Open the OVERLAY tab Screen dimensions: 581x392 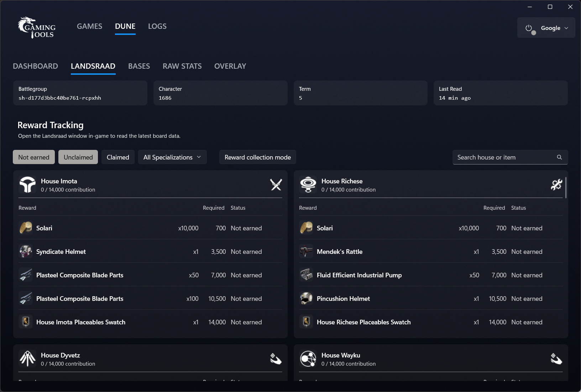coord(230,66)
